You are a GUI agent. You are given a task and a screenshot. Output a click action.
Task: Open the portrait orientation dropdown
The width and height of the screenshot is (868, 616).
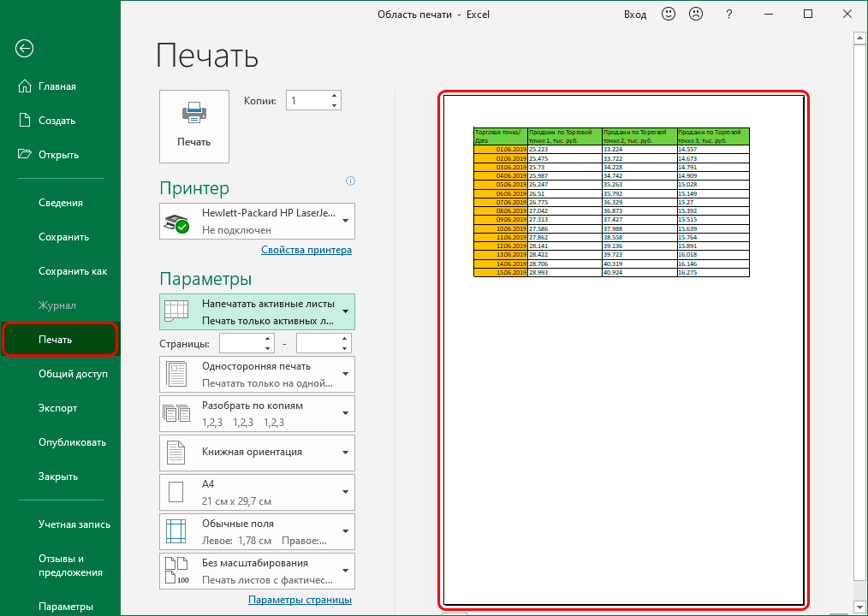pos(257,452)
